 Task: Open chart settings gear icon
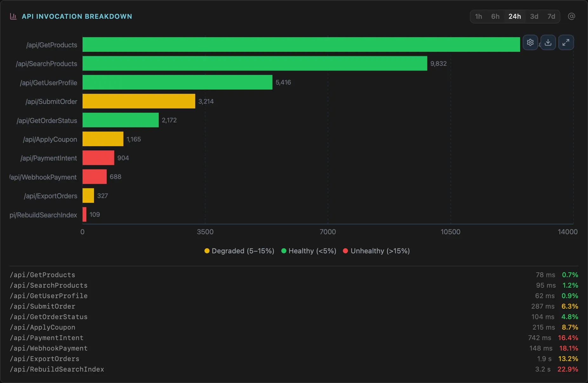530,42
